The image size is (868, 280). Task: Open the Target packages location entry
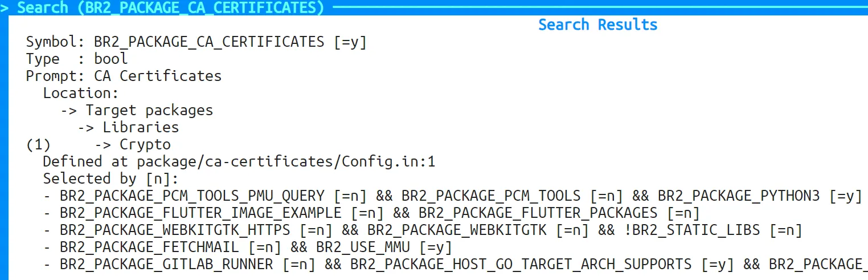149,111
